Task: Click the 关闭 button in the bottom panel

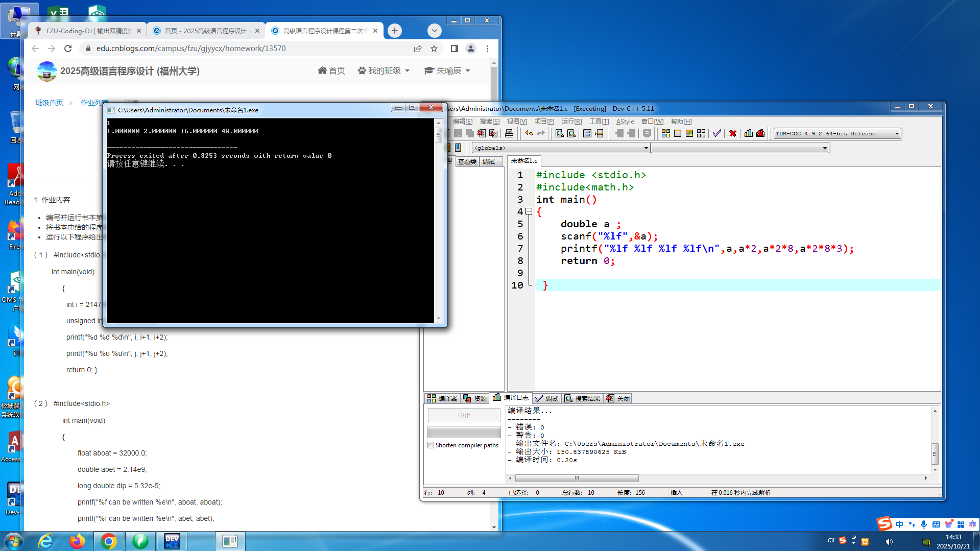Action: click(x=618, y=398)
